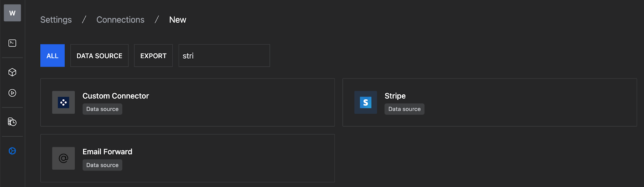Open the terminal console sidebar icon
The width and height of the screenshot is (644, 187).
(x=12, y=43)
